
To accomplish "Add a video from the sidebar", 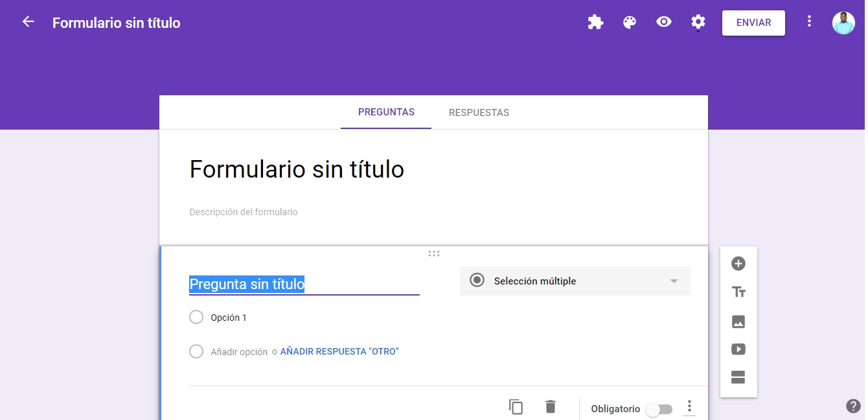I will click(738, 349).
